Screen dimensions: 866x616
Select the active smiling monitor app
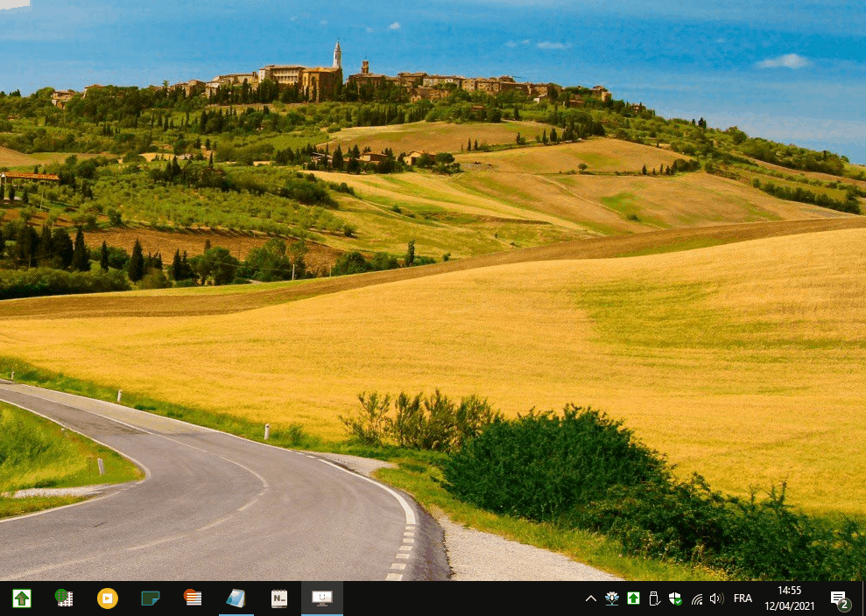click(322, 598)
